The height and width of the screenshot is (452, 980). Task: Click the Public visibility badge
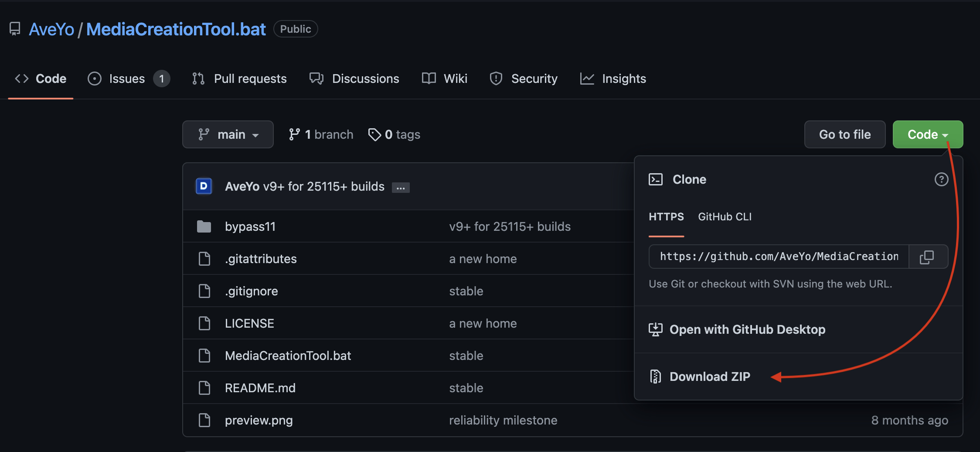click(x=296, y=29)
